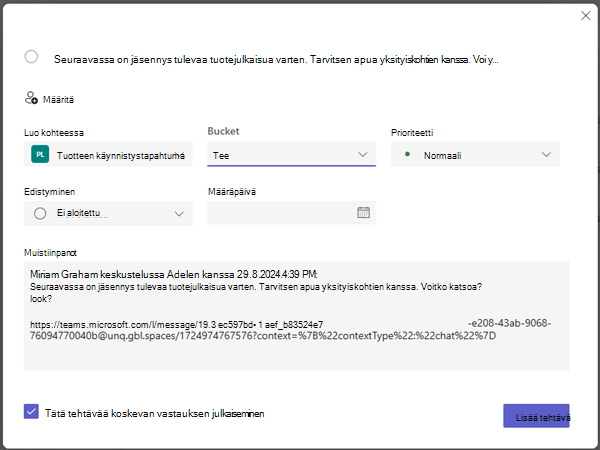Screen dimensions: 600x450
Task: Open the Prioriteetti dropdown showing Normaali
Action: point(475,154)
